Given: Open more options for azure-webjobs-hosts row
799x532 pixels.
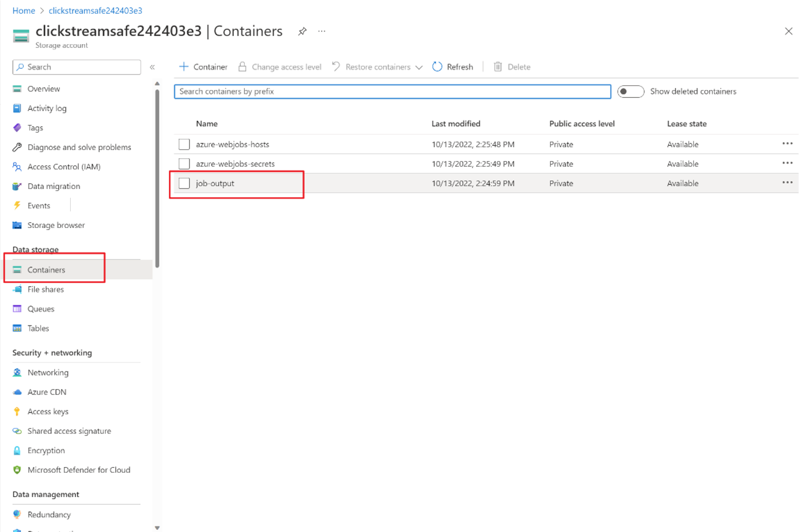Looking at the screenshot, I should coord(787,144).
